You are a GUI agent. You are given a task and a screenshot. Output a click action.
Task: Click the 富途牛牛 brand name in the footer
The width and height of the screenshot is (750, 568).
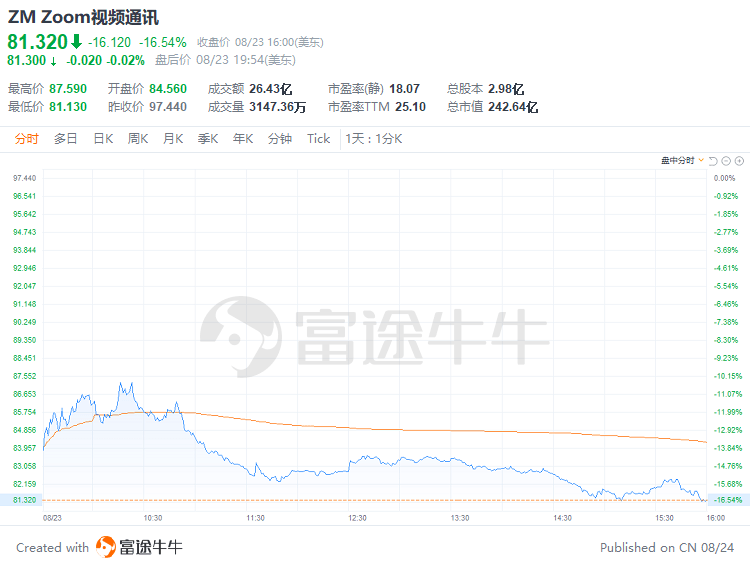coord(151,547)
